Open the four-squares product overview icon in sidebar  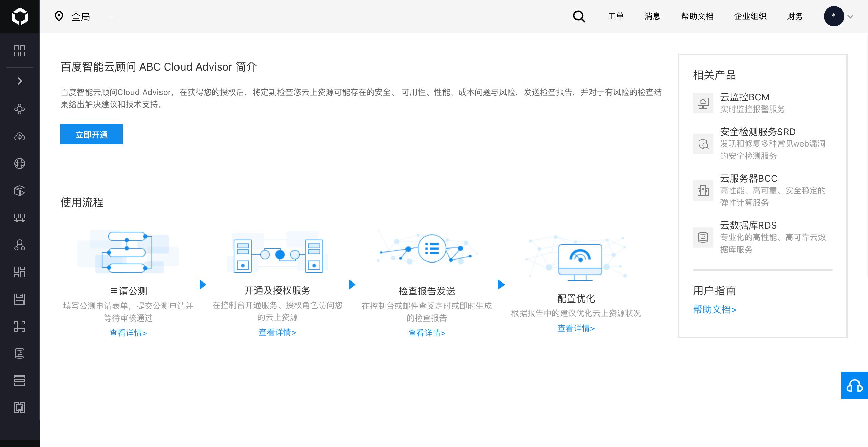click(x=20, y=51)
